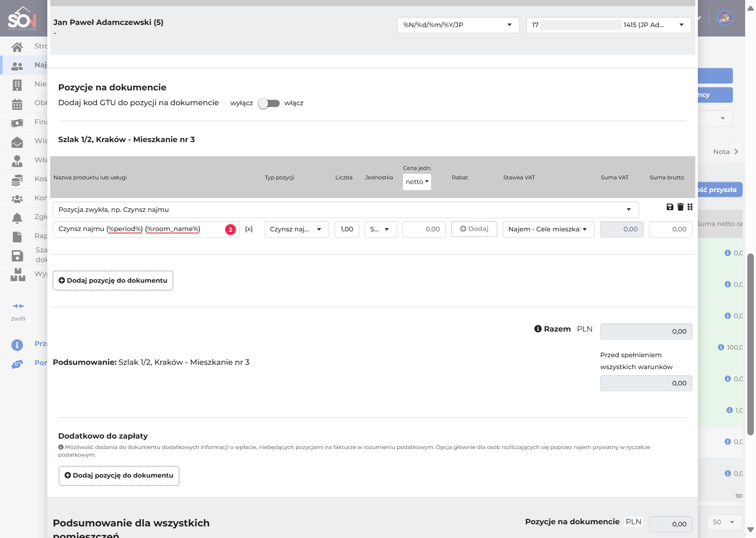Click the page vertical scrollbar thumb
The image size is (756, 538).
click(x=750, y=345)
